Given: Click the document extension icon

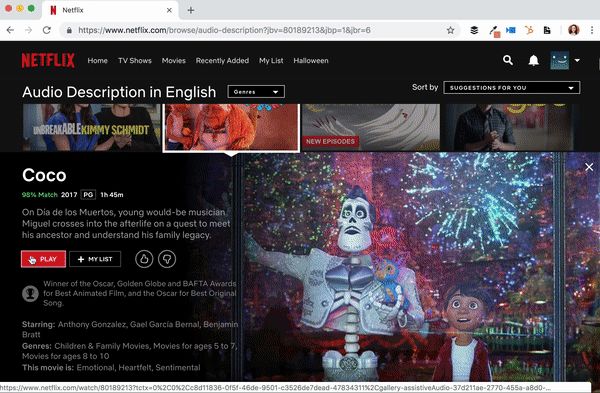Looking at the screenshot, I should coord(547,30).
